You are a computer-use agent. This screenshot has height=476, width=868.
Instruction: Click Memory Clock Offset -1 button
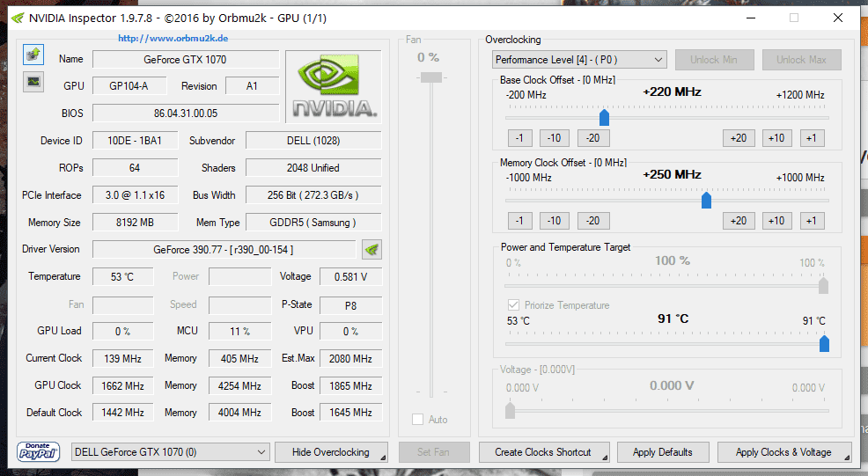click(x=519, y=221)
